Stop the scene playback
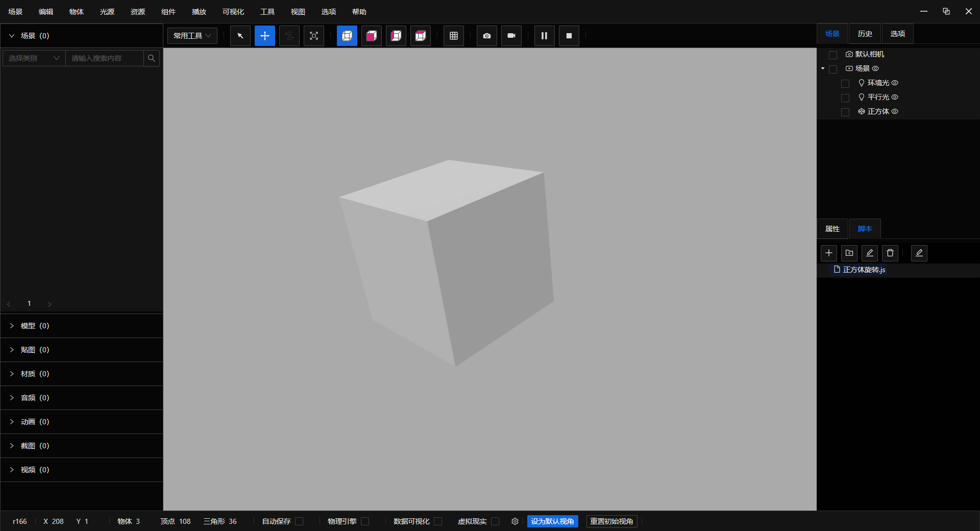Viewport: 980px width, 531px height. [x=569, y=36]
